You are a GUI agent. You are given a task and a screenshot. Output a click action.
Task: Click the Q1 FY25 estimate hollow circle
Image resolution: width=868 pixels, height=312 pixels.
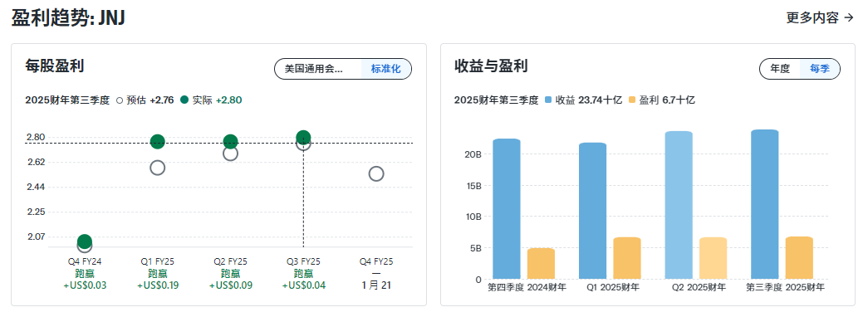point(157,168)
